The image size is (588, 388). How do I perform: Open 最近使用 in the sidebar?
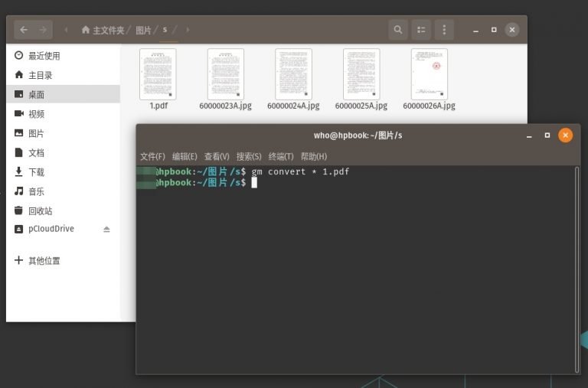tap(44, 56)
